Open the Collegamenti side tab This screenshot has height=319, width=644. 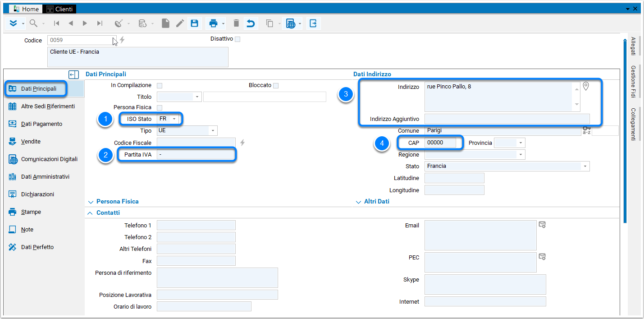click(x=633, y=124)
